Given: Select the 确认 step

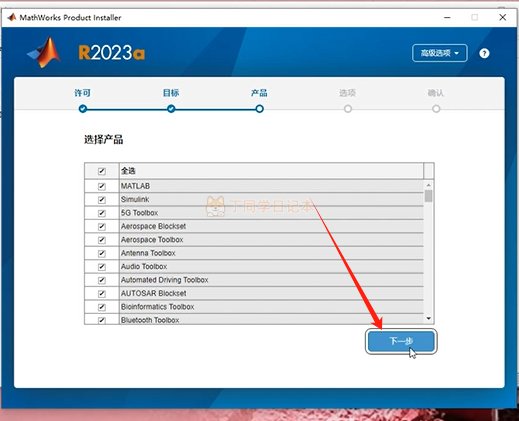Looking at the screenshot, I should (x=436, y=93).
